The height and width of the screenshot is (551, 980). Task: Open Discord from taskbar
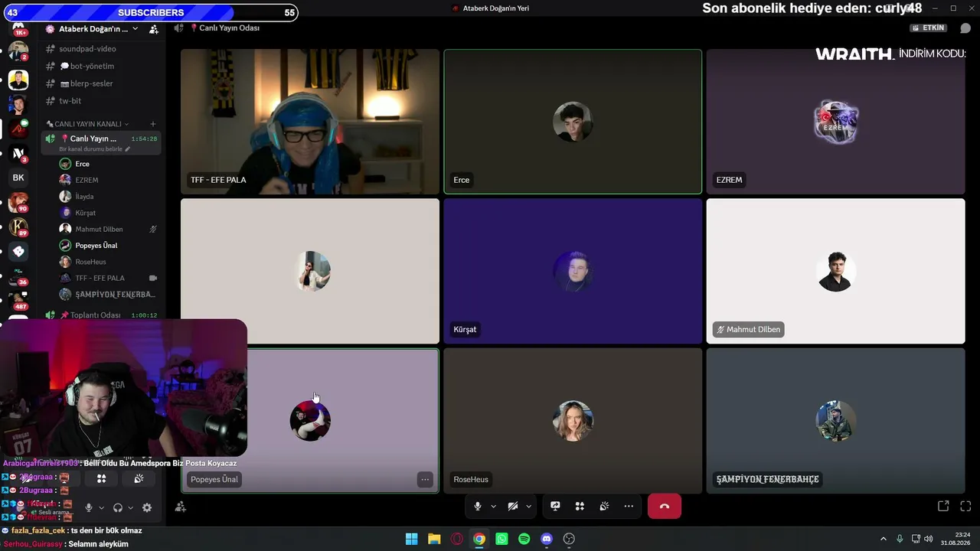point(547,539)
